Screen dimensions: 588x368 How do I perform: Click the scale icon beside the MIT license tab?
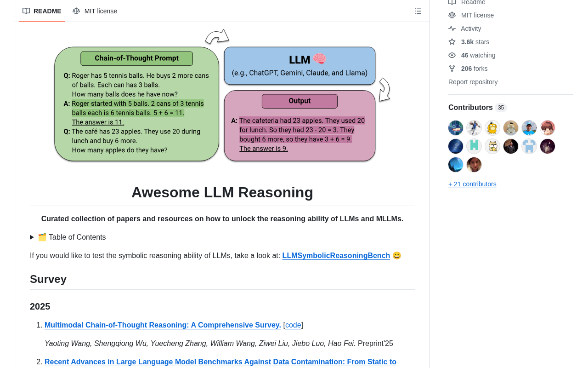(76, 11)
